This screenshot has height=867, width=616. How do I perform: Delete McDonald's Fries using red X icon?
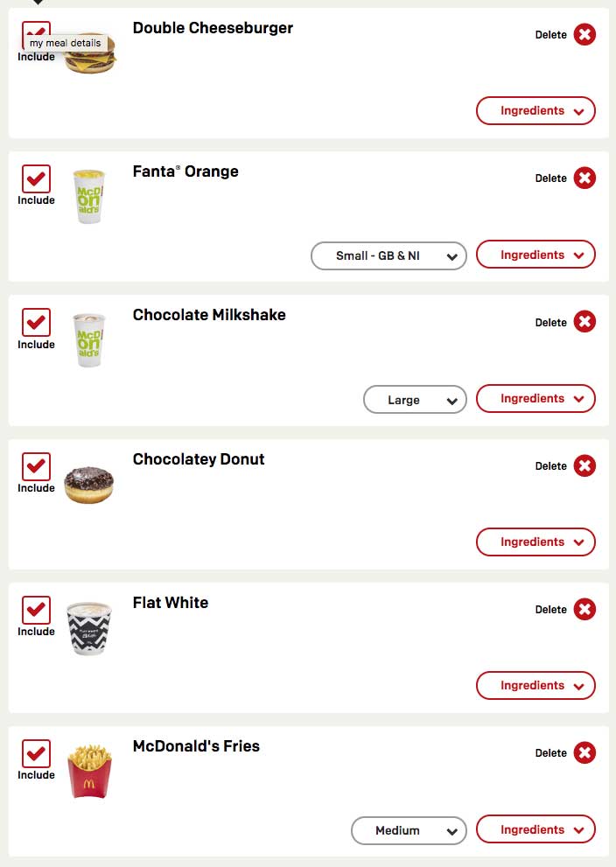click(x=584, y=752)
